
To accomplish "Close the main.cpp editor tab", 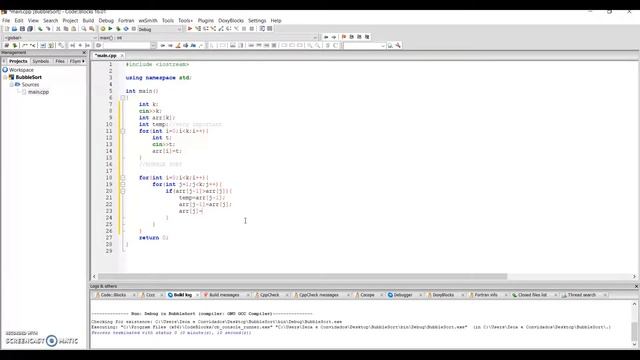I will coord(122,56).
